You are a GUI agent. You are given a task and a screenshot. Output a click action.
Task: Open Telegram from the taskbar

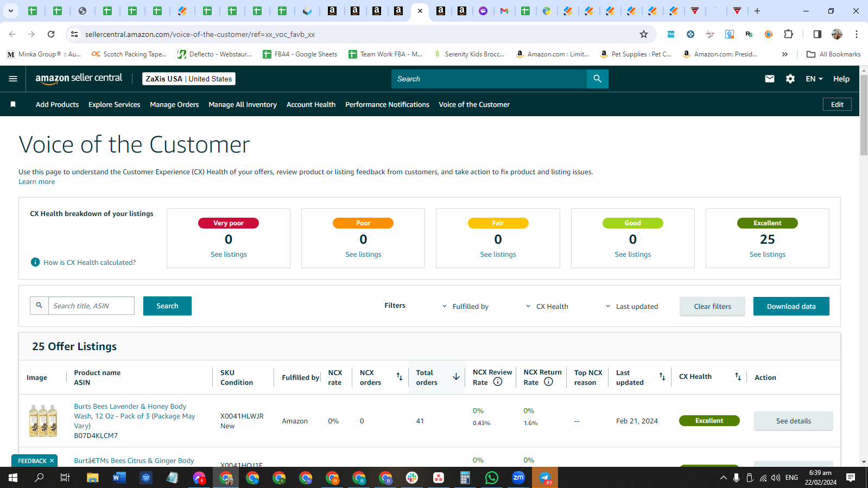pos(545,478)
